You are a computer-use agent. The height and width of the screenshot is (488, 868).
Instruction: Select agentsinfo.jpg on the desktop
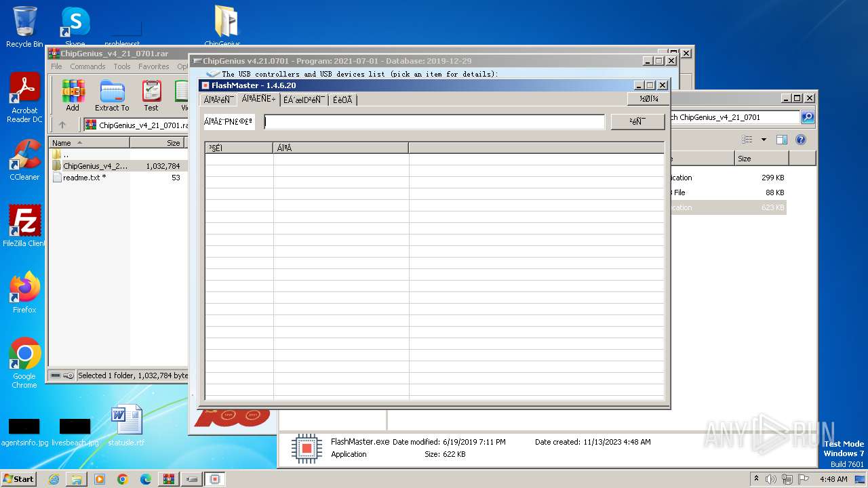tap(24, 432)
